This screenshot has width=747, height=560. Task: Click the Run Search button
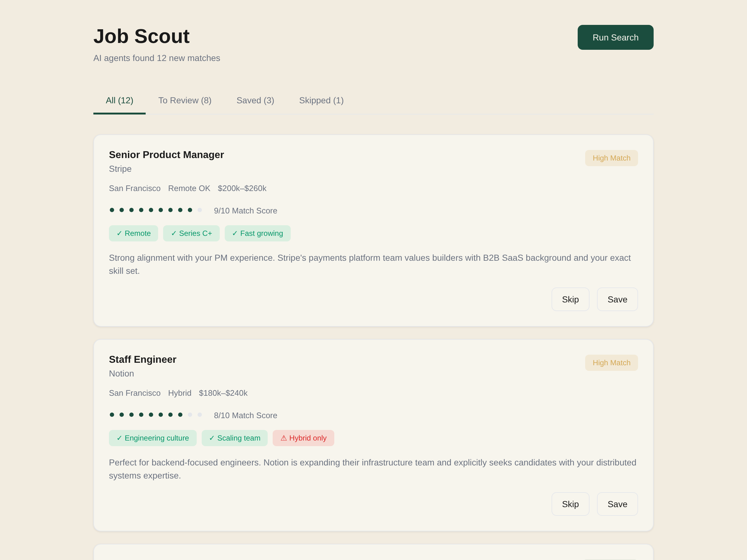coord(615,37)
